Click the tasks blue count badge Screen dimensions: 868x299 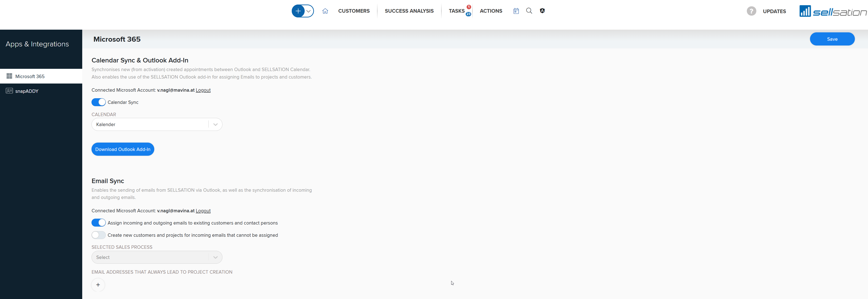point(468,14)
